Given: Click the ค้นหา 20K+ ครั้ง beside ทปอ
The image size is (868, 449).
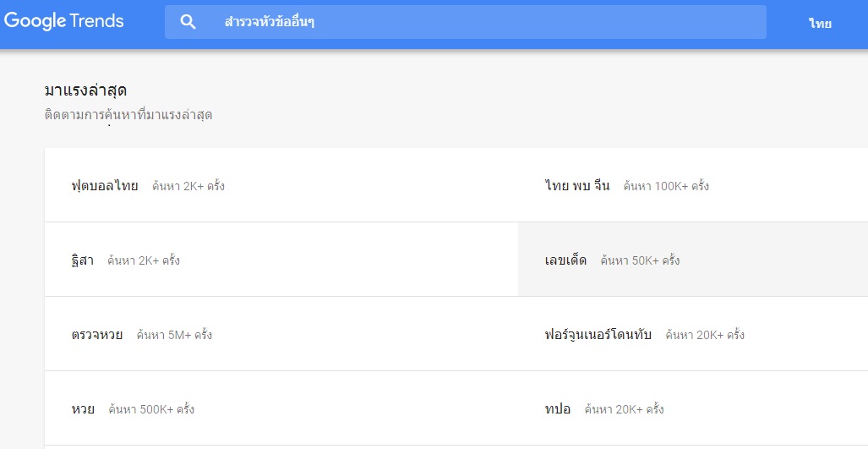Looking at the screenshot, I should point(624,410).
